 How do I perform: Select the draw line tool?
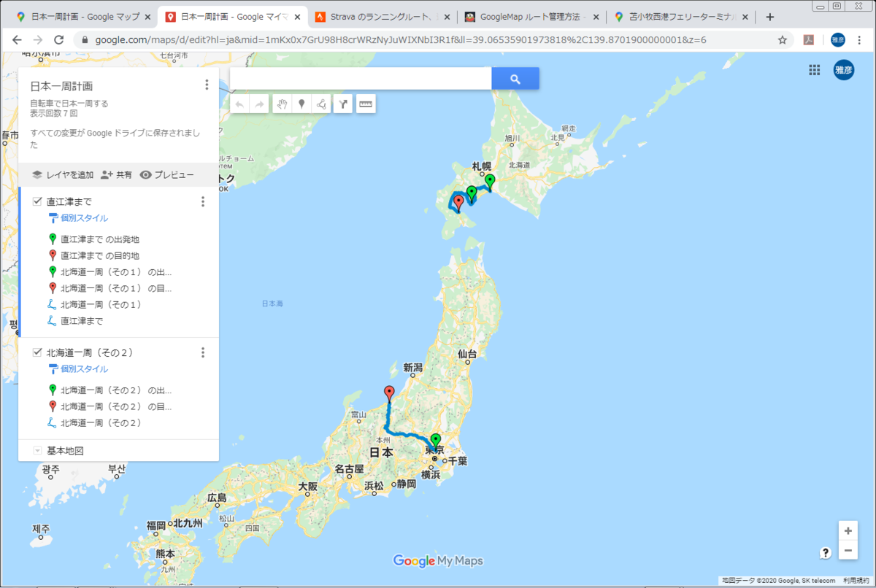click(320, 105)
